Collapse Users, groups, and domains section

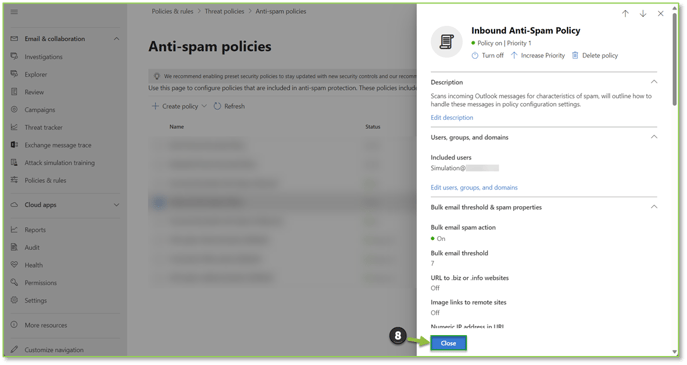654,137
